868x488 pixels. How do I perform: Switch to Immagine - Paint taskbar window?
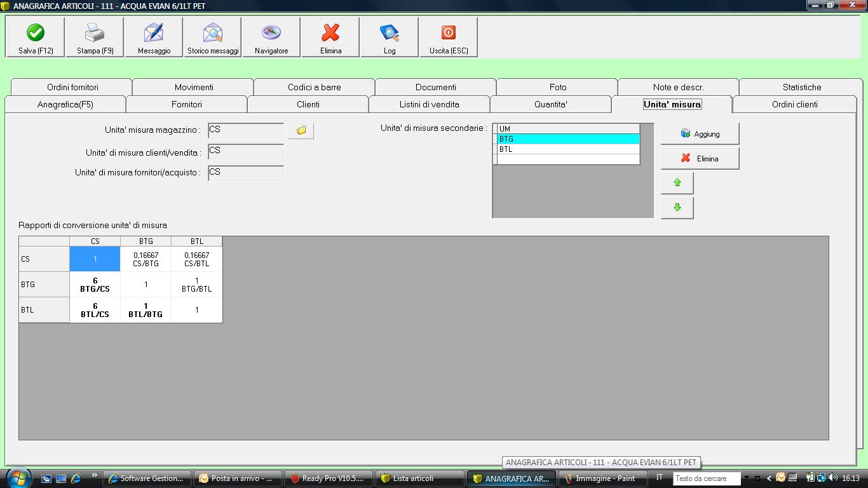point(603,478)
